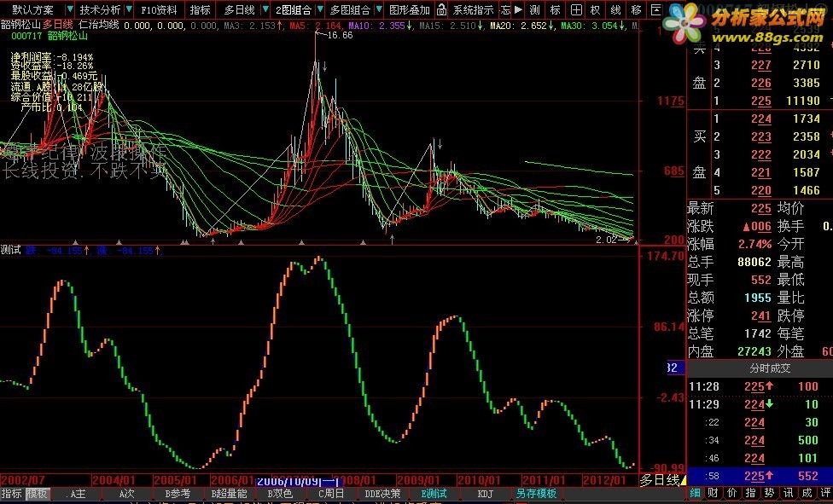Click the crosshair box icon in toolbar
This screenshot has height=504, width=833.
point(575,9)
